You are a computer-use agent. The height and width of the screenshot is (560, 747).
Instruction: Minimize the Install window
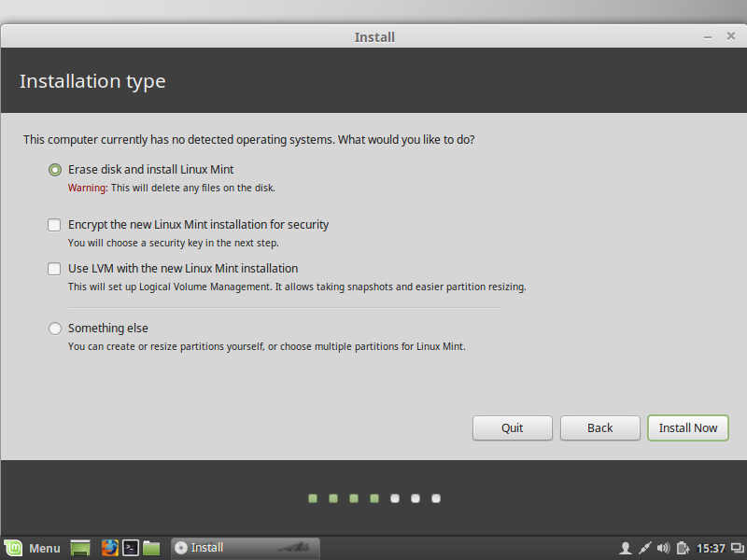coord(708,37)
